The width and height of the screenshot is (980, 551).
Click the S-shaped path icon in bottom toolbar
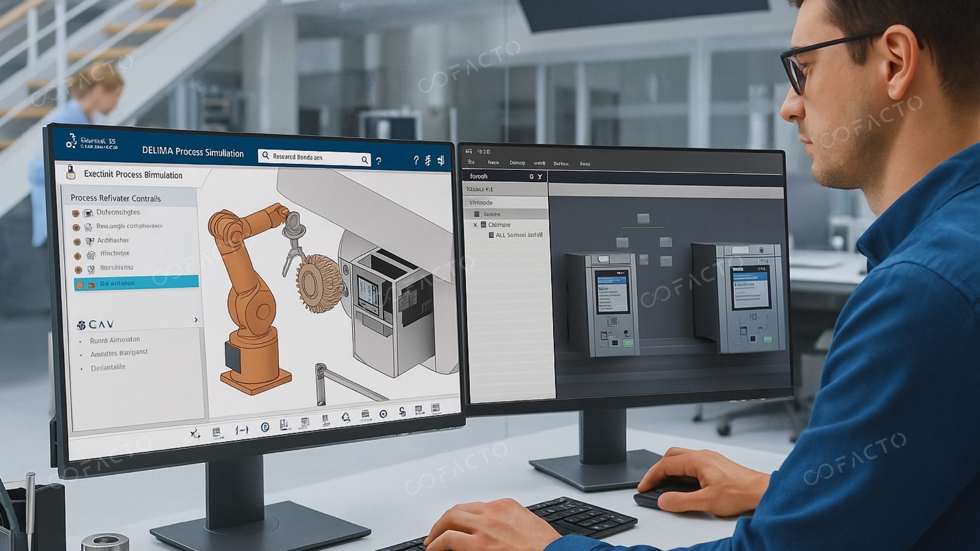(402, 412)
